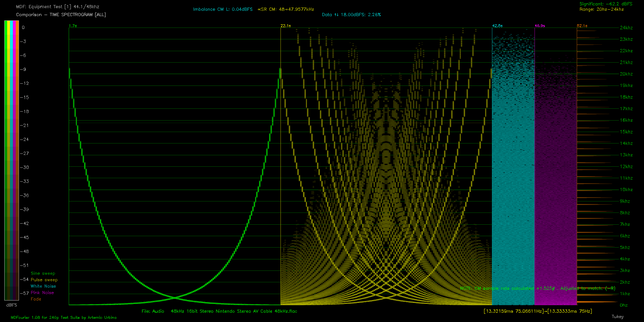Select the 52.1s time marker

582,26
